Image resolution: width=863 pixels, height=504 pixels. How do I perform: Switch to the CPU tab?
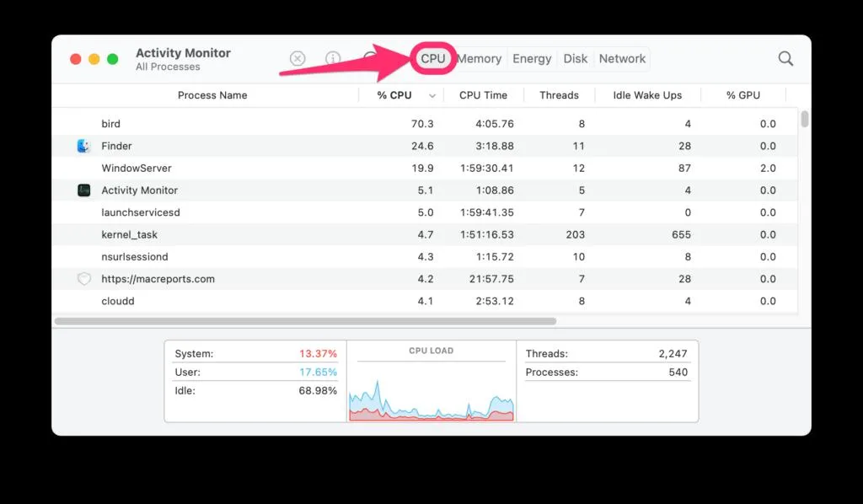tap(432, 58)
